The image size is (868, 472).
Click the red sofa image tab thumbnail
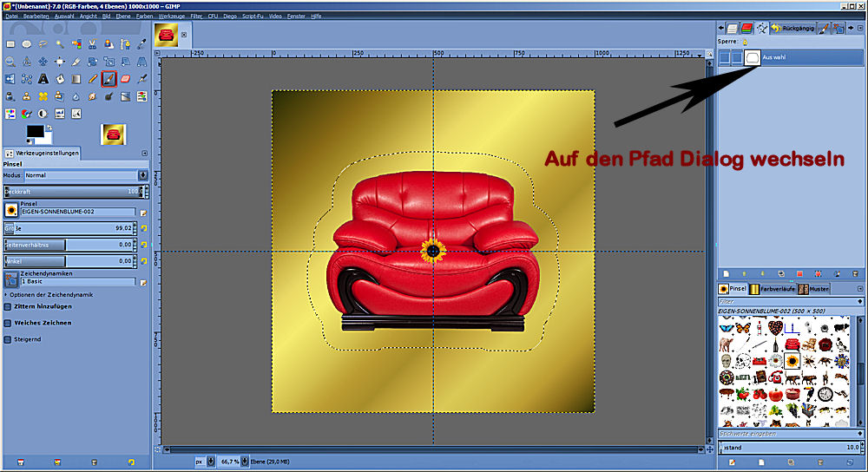pos(167,35)
